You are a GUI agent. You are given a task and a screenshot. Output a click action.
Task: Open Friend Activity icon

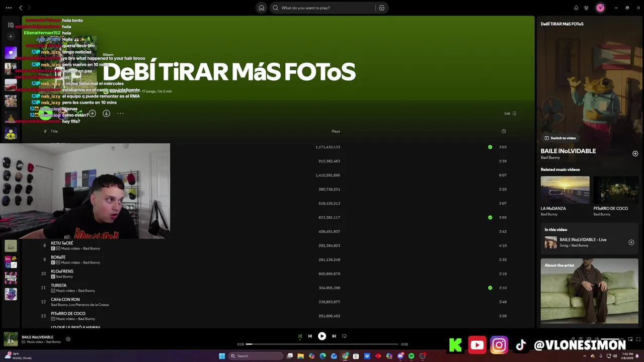pos(586,8)
